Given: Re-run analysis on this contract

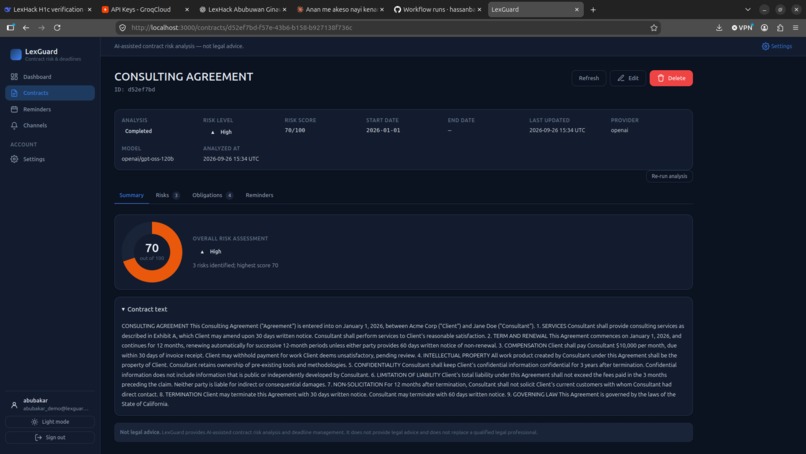Looking at the screenshot, I should [x=669, y=176].
